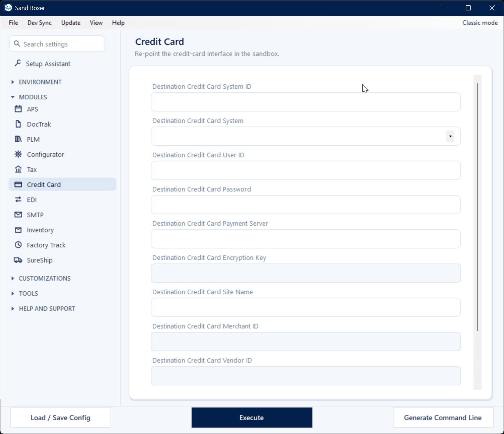
Task: Click the Destination Credit Card Vendor ID field
Action: [306, 376]
